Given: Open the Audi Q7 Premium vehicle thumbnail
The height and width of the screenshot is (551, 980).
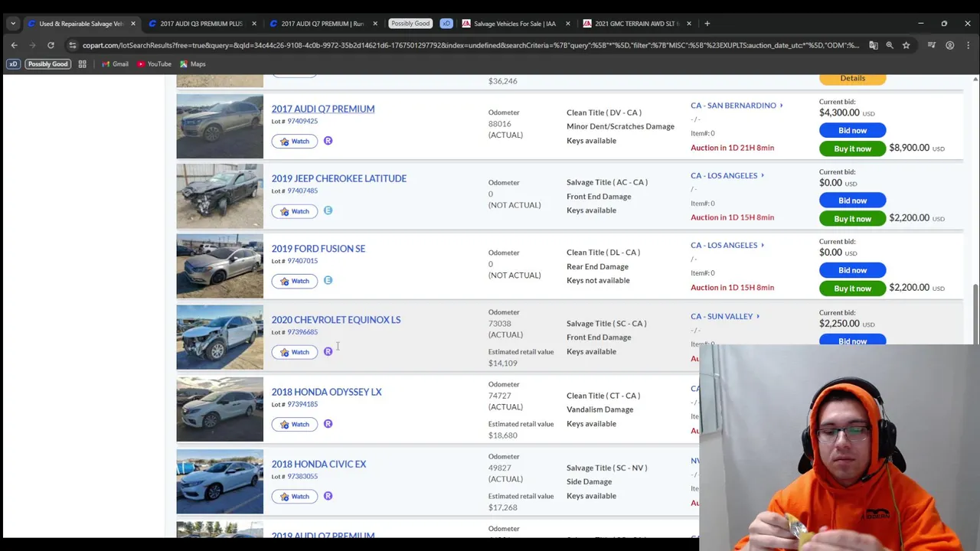Looking at the screenshot, I should pos(220,126).
